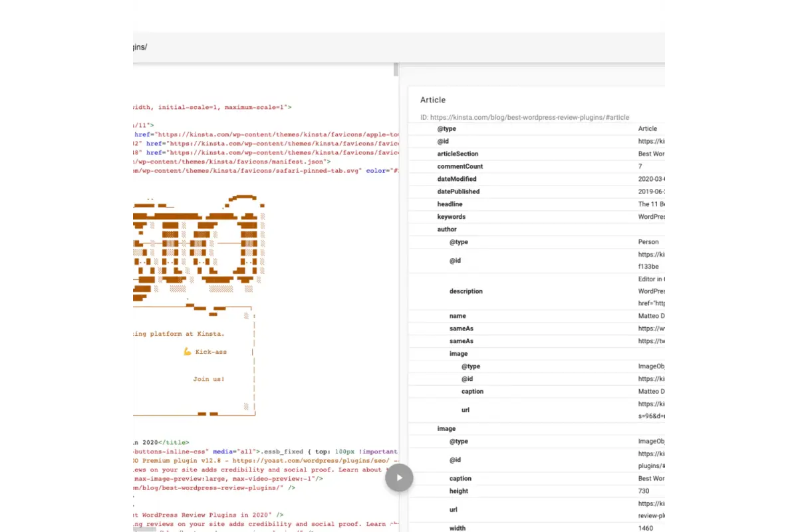Select the author description property label

tap(466, 291)
